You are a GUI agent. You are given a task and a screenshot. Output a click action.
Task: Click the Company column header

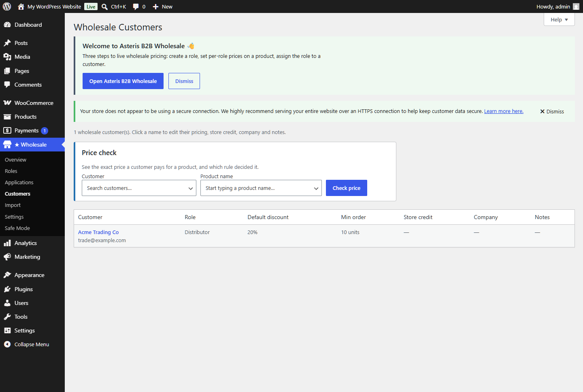(x=486, y=217)
